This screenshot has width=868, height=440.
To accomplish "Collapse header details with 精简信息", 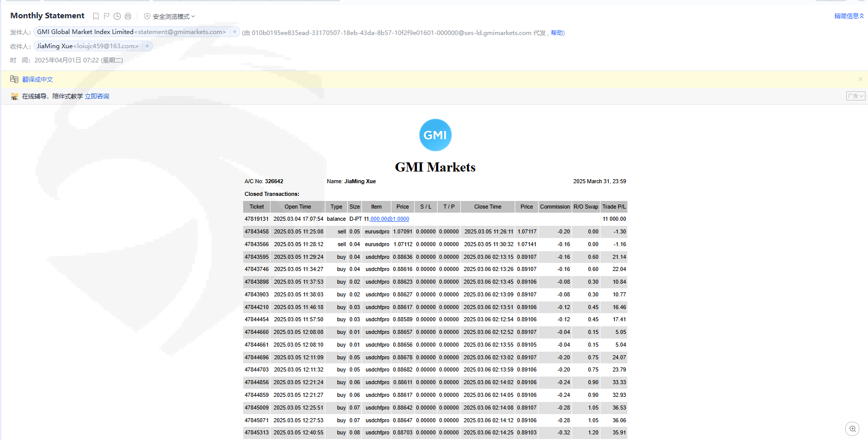I will click(849, 16).
